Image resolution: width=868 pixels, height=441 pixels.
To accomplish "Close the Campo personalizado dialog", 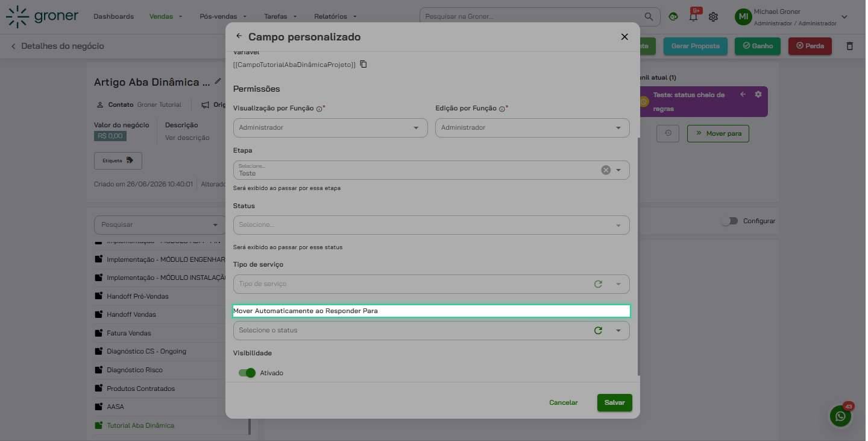I will click(624, 37).
